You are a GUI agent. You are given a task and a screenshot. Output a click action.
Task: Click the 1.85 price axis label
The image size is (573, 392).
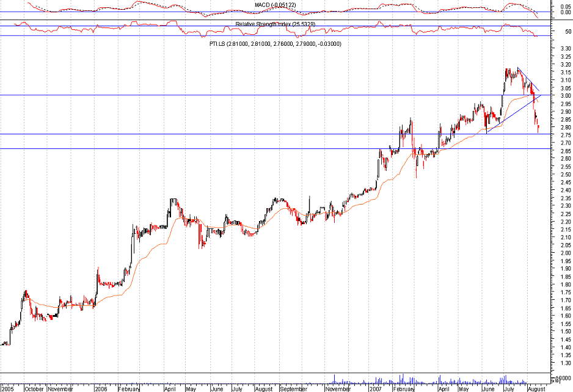click(x=565, y=277)
